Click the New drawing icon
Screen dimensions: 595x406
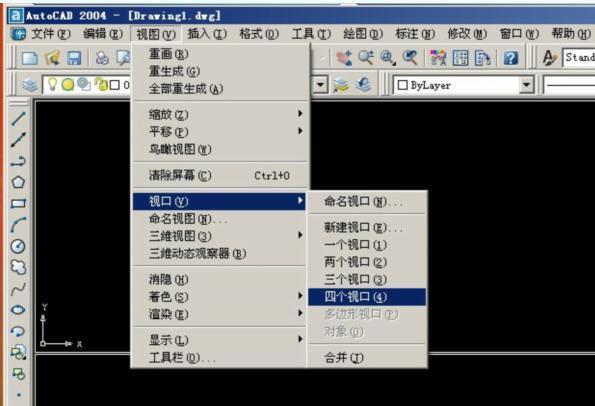[30, 58]
